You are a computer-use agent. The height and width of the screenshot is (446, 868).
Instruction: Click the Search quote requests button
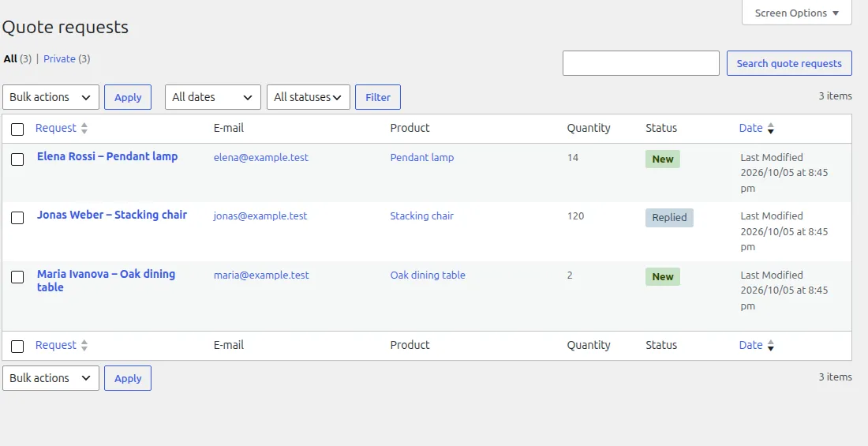tap(789, 63)
